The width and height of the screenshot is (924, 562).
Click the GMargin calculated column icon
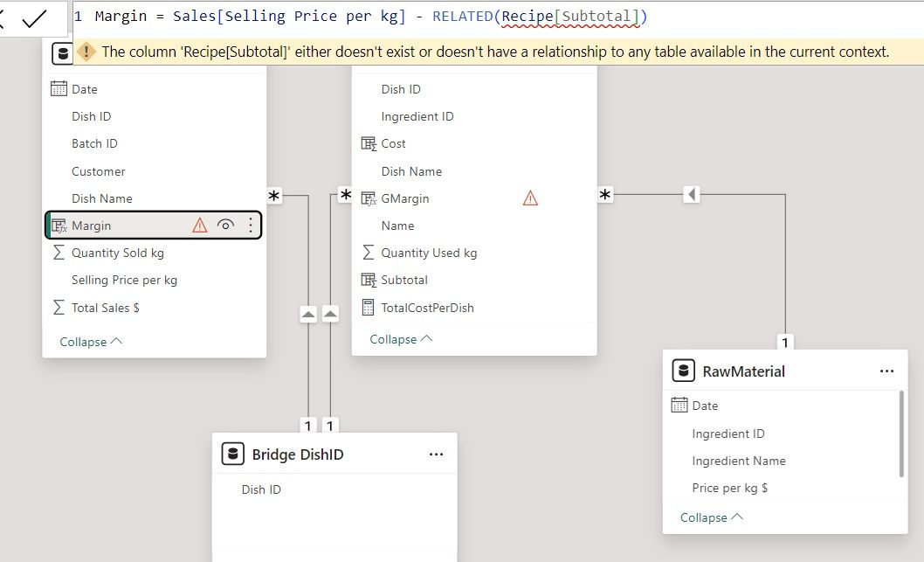(369, 198)
